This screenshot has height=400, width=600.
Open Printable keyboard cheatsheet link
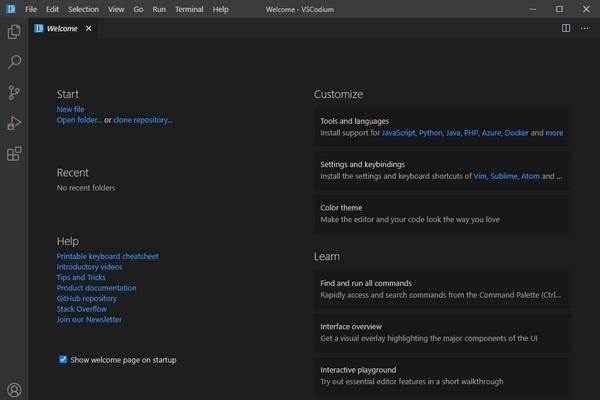click(108, 256)
